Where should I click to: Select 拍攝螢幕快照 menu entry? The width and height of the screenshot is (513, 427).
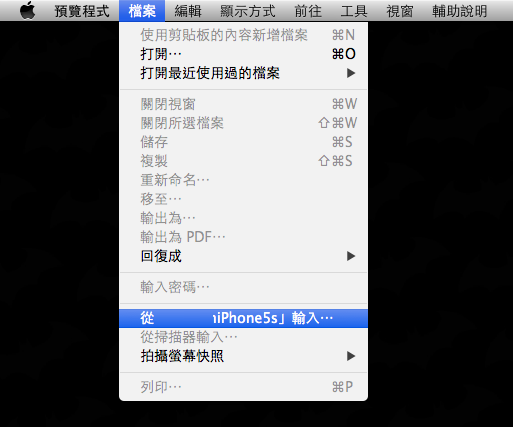click(243, 356)
